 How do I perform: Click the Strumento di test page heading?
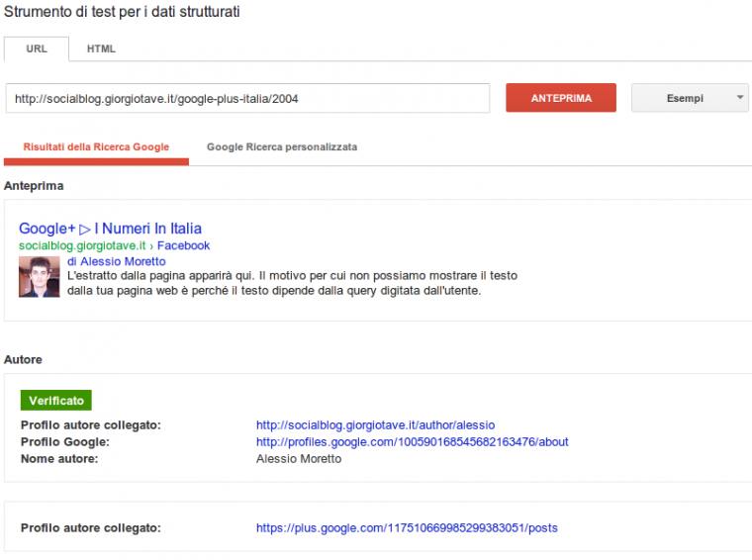click(122, 12)
